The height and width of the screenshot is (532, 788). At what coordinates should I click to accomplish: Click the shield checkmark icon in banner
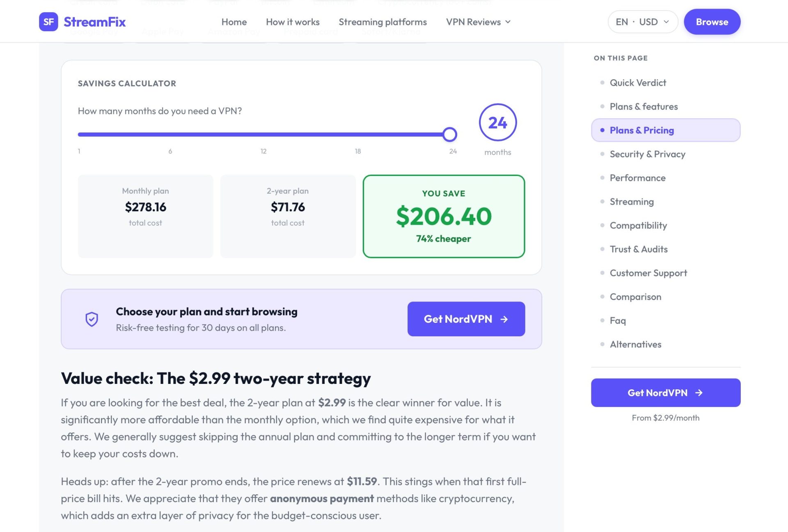tap(92, 319)
